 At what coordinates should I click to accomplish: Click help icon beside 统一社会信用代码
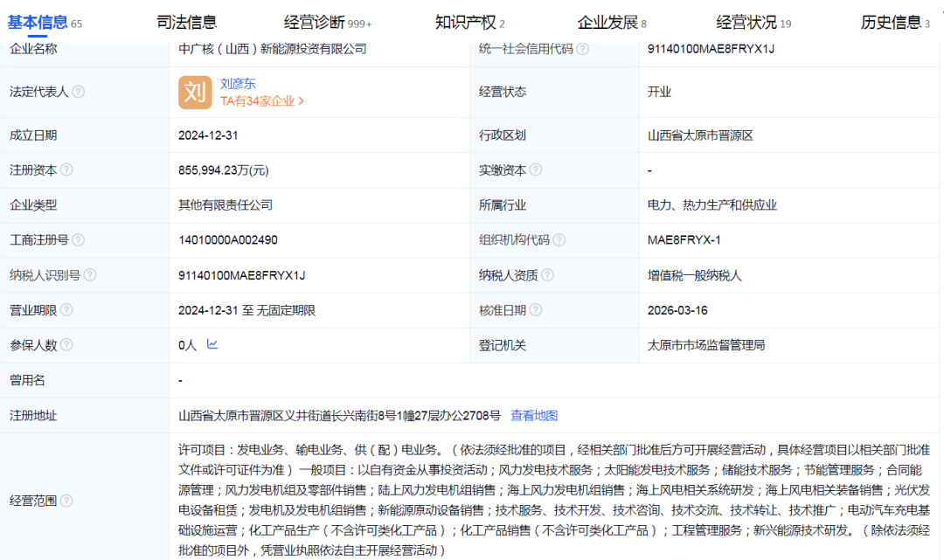pyautogui.click(x=582, y=49)
